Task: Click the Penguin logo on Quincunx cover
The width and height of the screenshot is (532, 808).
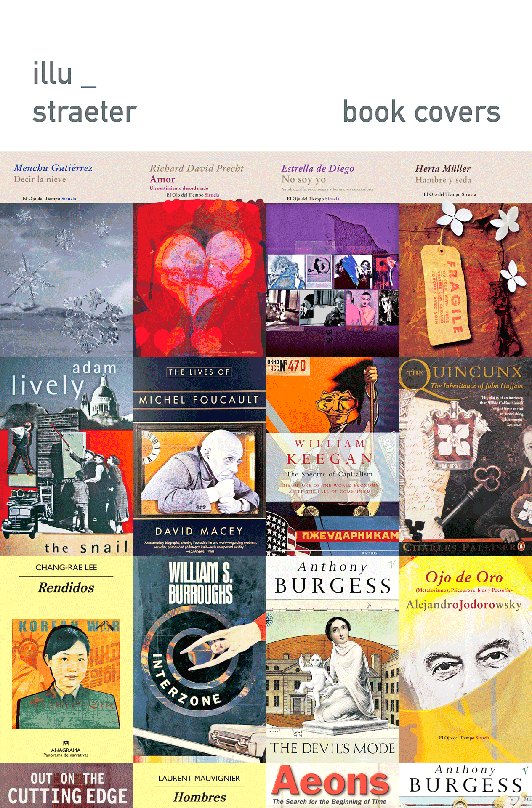Action: pos(521,547)
